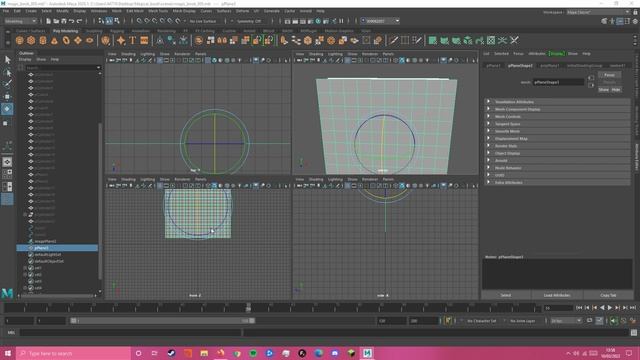
Task: Open the No Character Set dropdown
Action: [x=481, y=321]
